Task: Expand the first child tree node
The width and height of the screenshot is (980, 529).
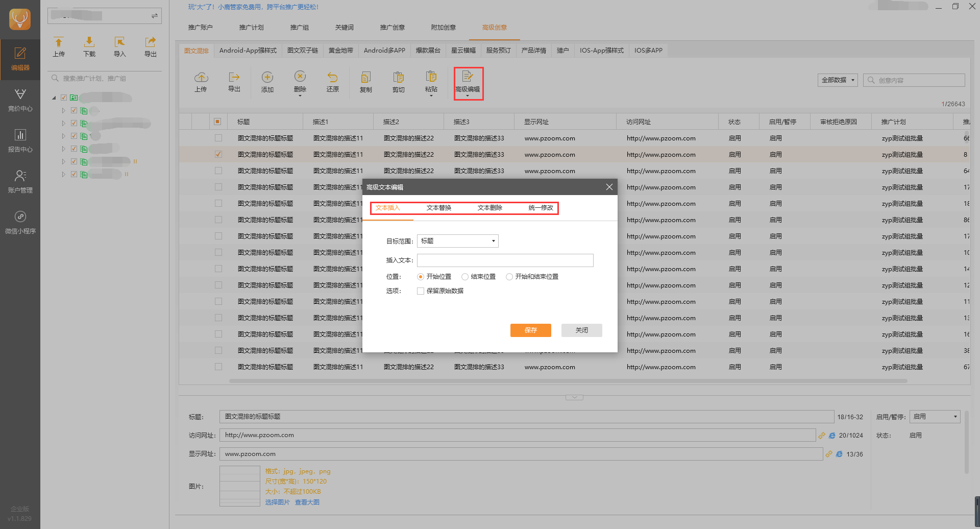Action: [x=64, y=110]
